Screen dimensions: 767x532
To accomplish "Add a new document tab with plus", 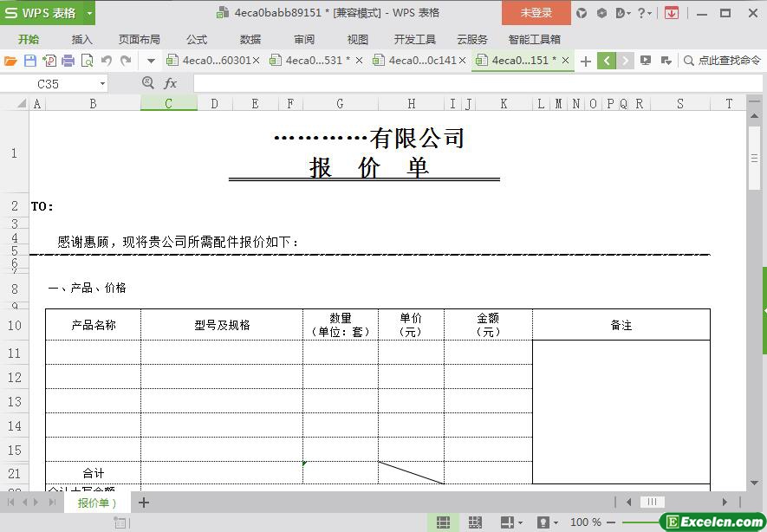I will click(586, 62).
